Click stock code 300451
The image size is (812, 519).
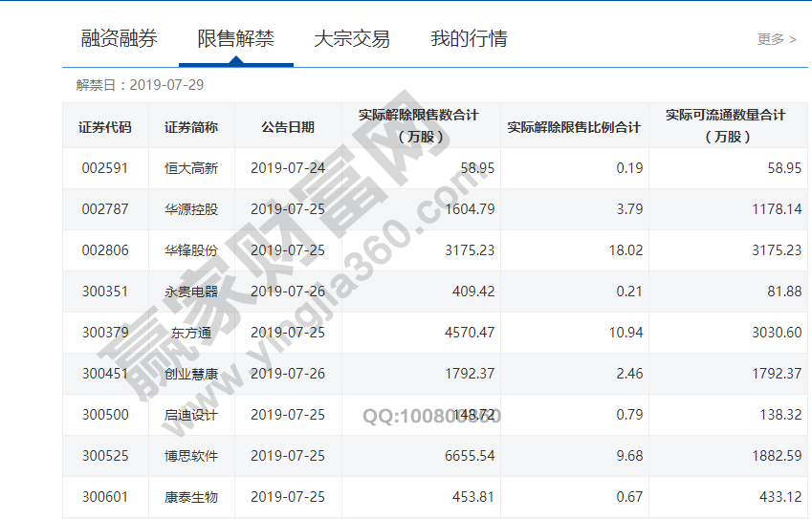click(x=105, y=374)
